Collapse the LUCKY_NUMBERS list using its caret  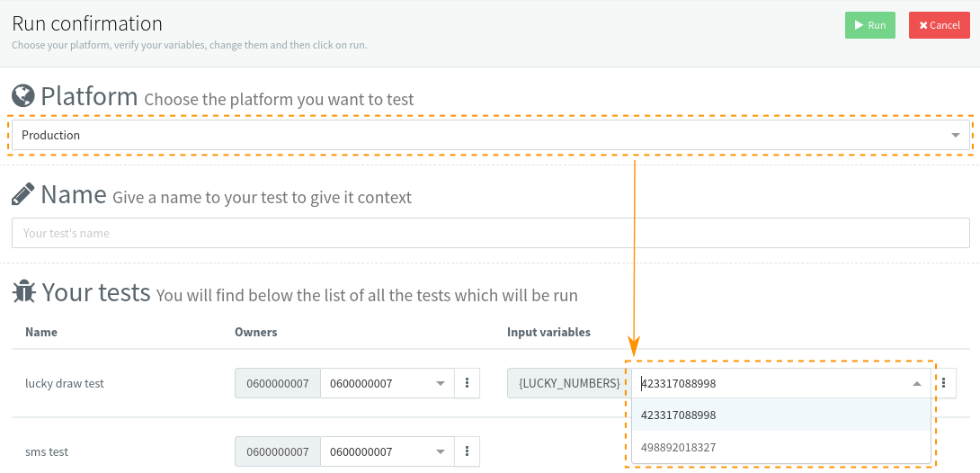click(917, 383)
